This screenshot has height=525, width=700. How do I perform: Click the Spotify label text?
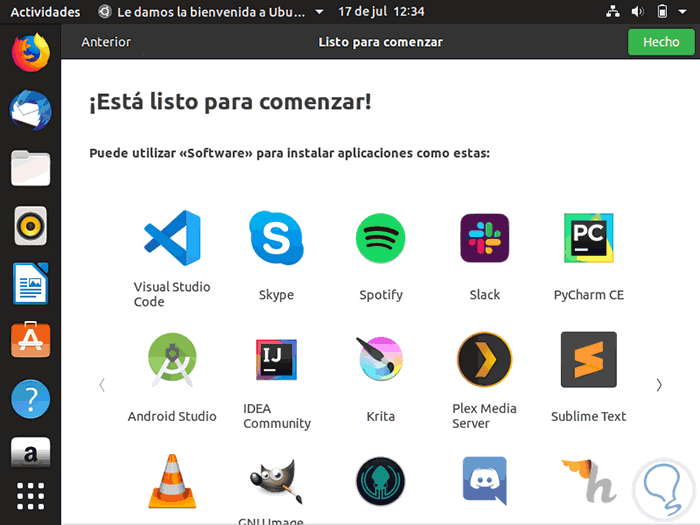381,295
